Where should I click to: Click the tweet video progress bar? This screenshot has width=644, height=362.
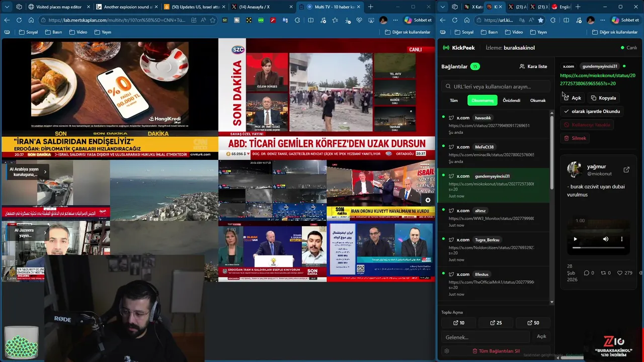598,248
